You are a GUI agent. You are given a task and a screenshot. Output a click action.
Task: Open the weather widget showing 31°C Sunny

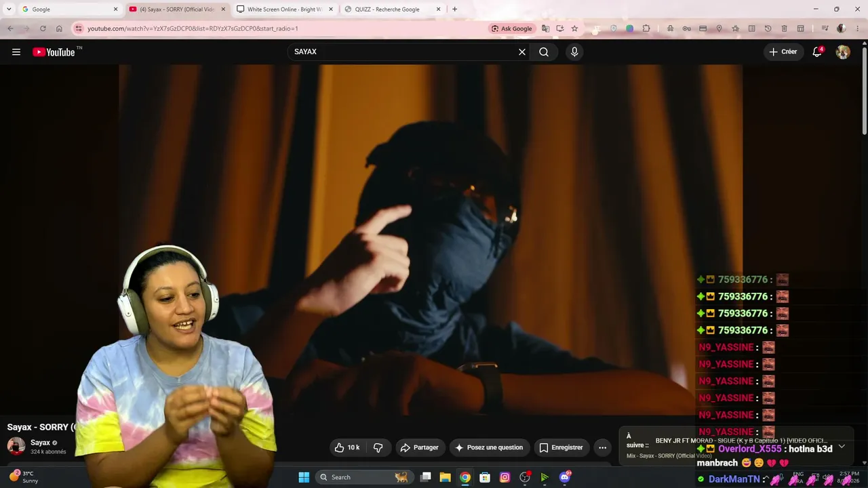coord(24,477)
